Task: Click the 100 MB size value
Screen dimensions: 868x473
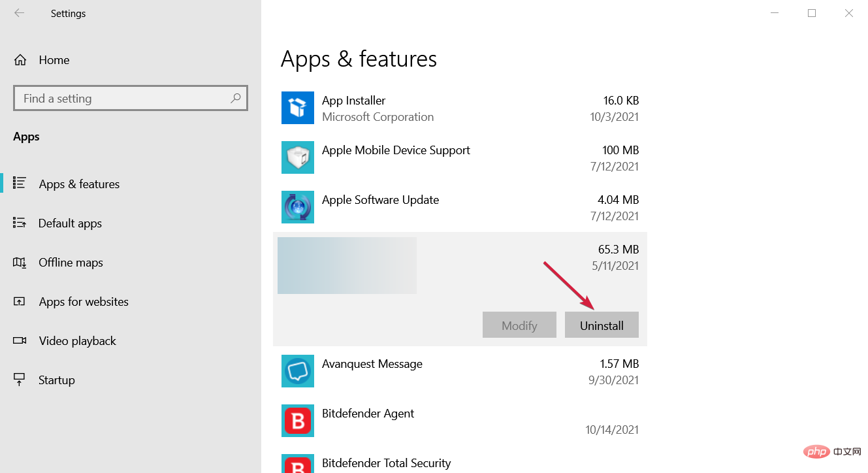Action: [x=620, y=150]
